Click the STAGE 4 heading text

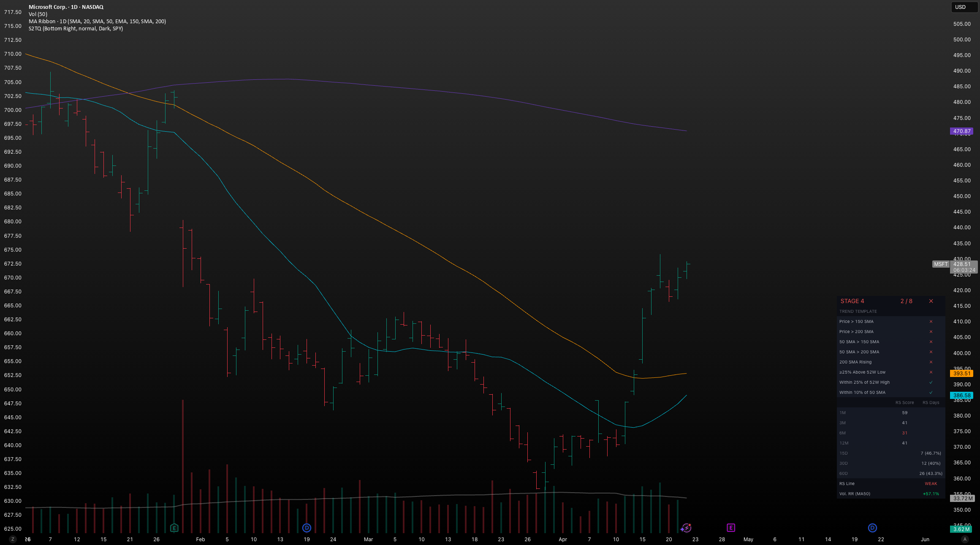(x=852, y=301)
